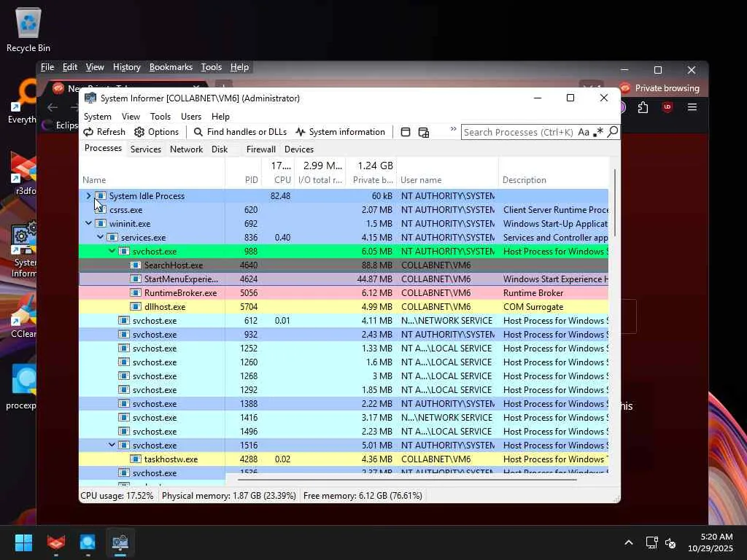
Task: Collapse svchost.exe PID 1516 node
Action: pos(112,445)
